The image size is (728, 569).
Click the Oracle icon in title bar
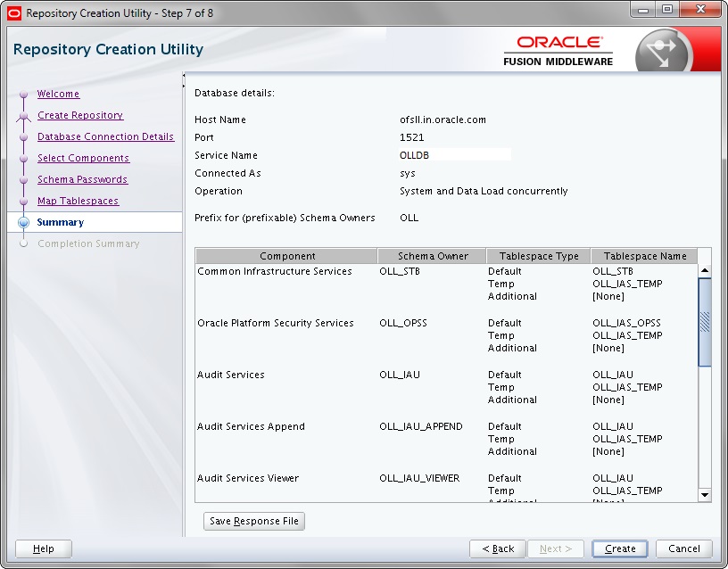pyautogui.click(x=14, y=13)
